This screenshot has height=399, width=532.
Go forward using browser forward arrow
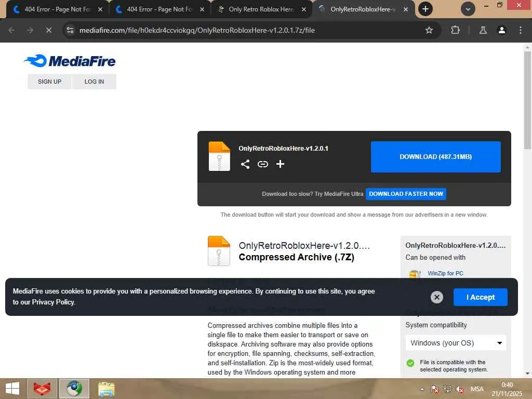[30, 30]
